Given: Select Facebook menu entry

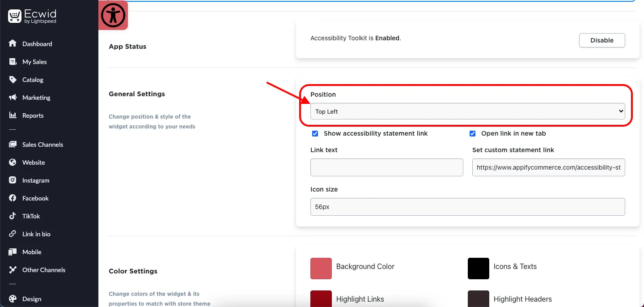Looking at the screenshot, I should (35, 198).
